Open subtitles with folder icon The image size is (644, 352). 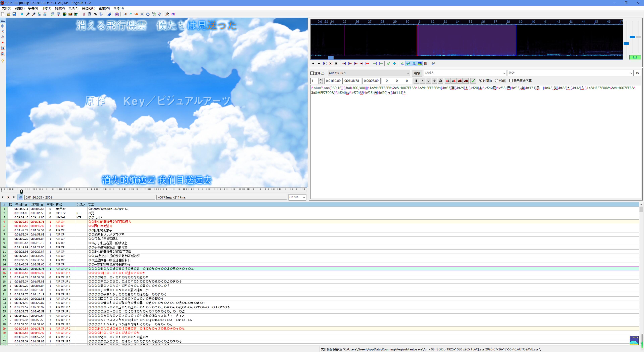[9, 14]
